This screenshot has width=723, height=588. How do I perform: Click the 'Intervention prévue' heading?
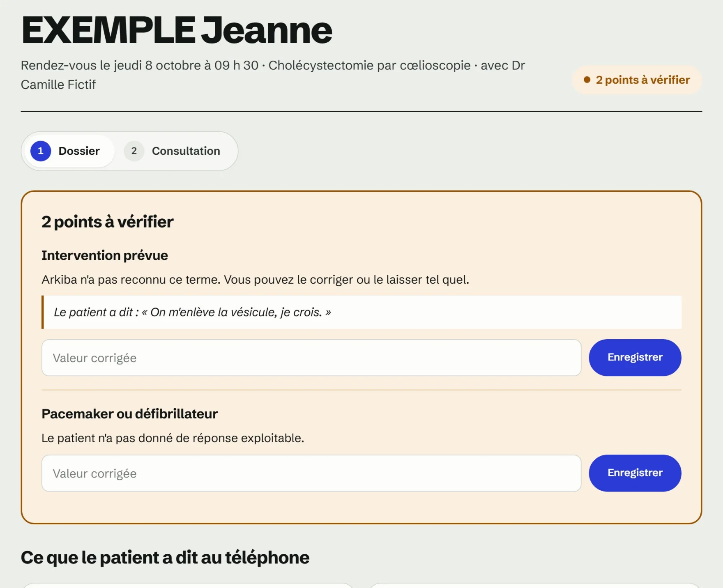(105, 255)
